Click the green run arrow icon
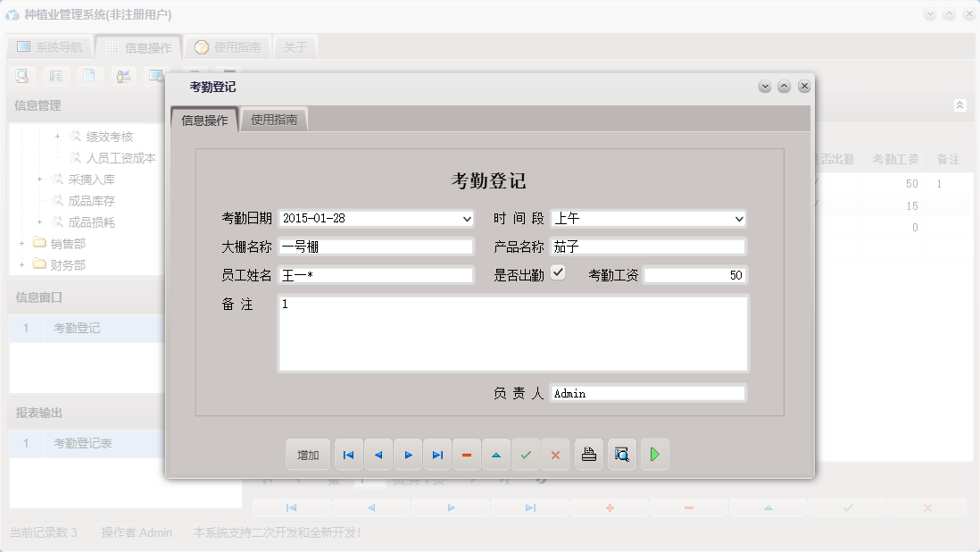The width and height of the screenshot is (980, 552). point(654,455)
